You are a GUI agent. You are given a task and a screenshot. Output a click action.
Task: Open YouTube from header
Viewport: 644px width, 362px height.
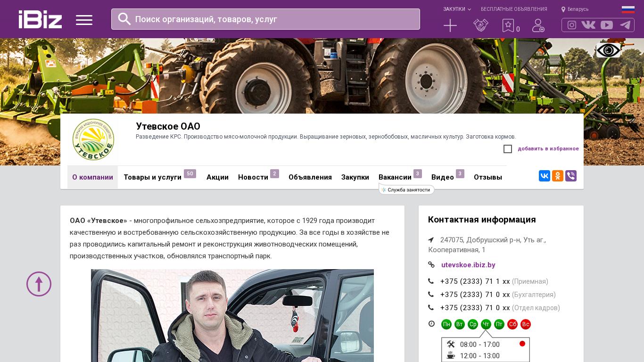[607, 25]
